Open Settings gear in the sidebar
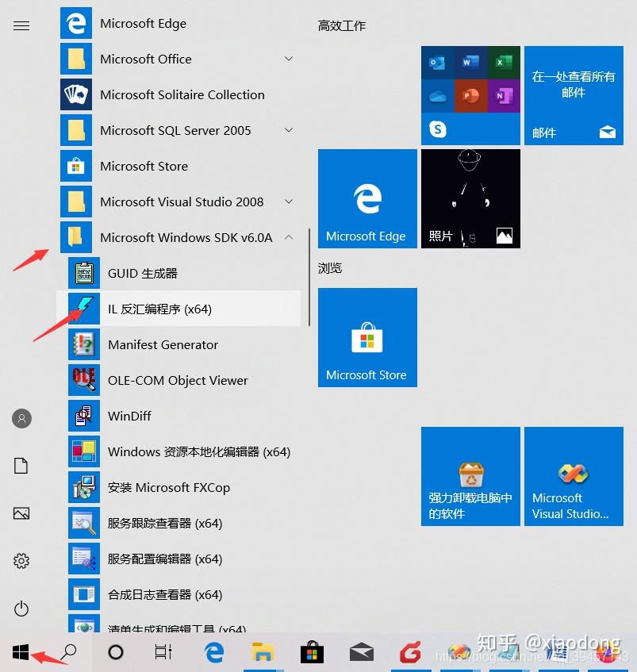 21,561
